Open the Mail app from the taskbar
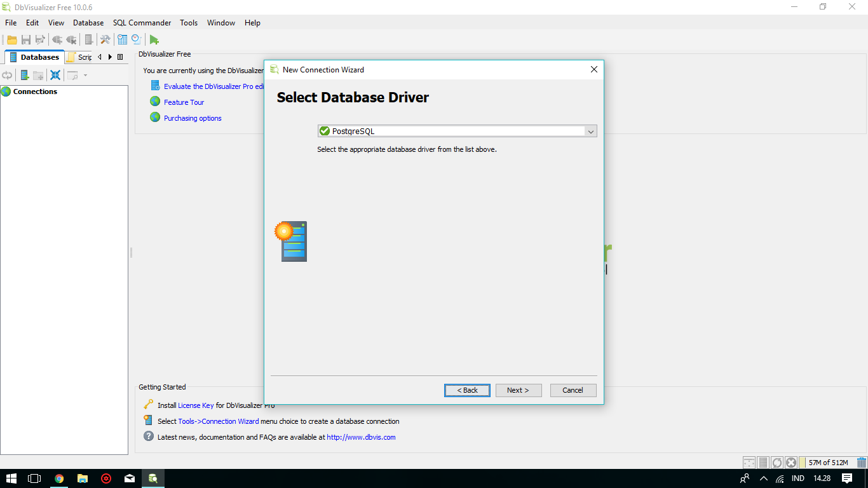The width and height of the screenshot is (868, 488). pos(130,478)
